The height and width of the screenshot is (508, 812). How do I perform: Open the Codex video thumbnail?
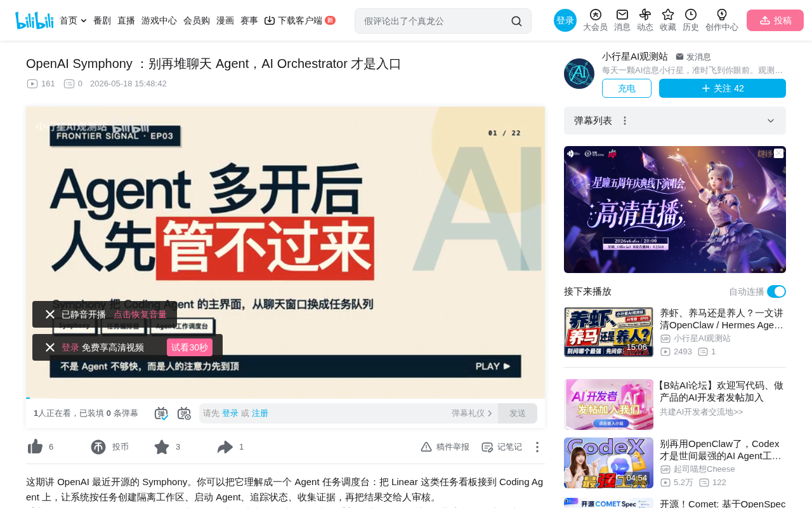point(608,463)
